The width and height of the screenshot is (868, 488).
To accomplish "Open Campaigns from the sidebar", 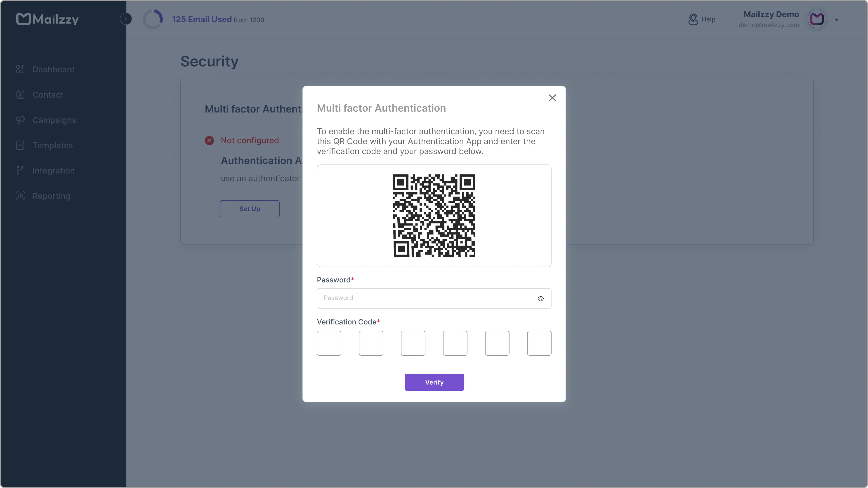I will tap(54, 120).
